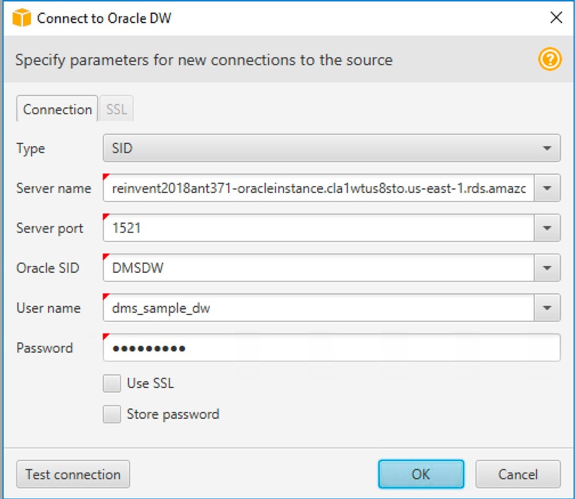The height and width of the screenshot is (499, 575).
Task: Click the Oracle SID field containing DMSDW
Action: (319, 268)
